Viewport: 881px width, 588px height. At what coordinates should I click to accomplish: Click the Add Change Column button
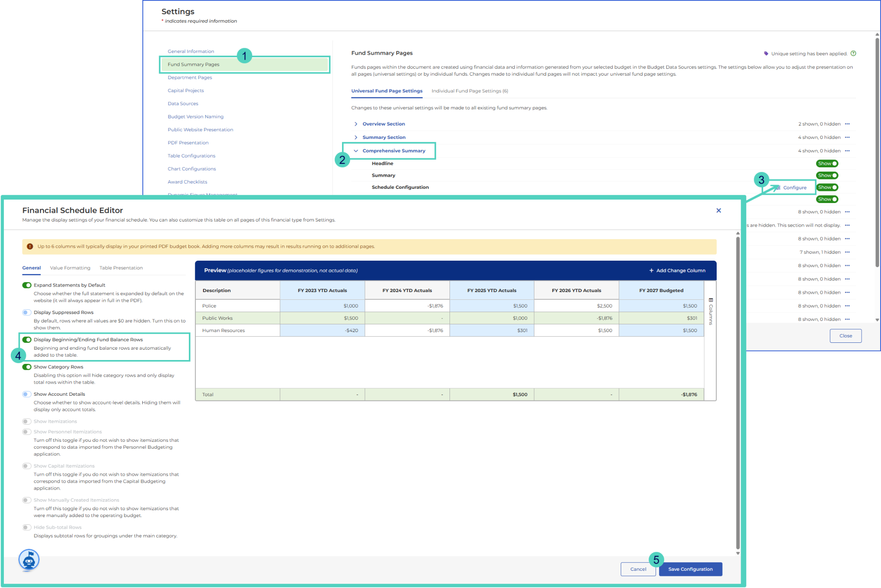coord(677,271)
